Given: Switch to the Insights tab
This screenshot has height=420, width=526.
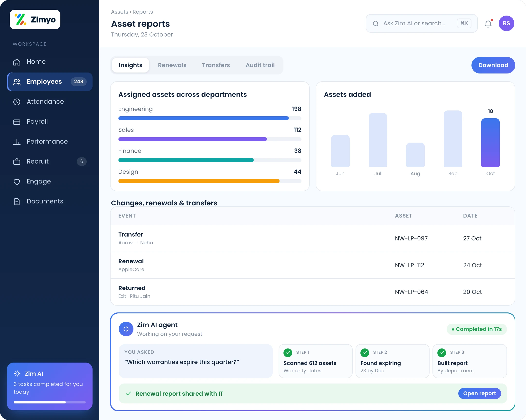Looking at the screenshot, I should tap(131, 65).
